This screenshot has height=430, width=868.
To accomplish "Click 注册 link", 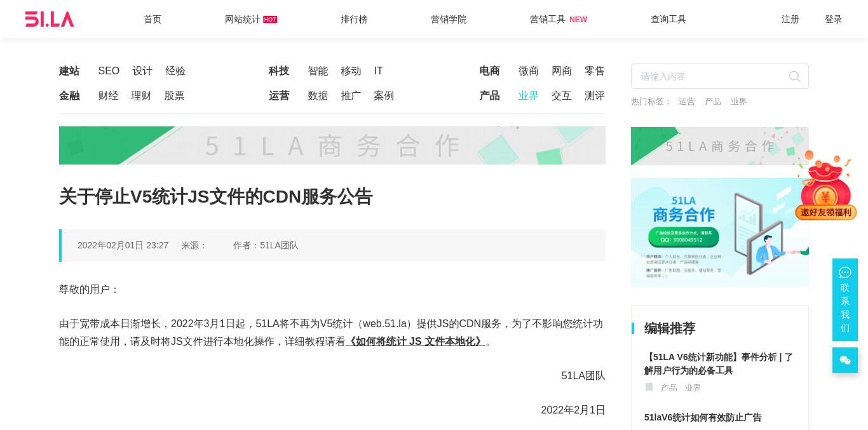I will click(x=790, y=20).
